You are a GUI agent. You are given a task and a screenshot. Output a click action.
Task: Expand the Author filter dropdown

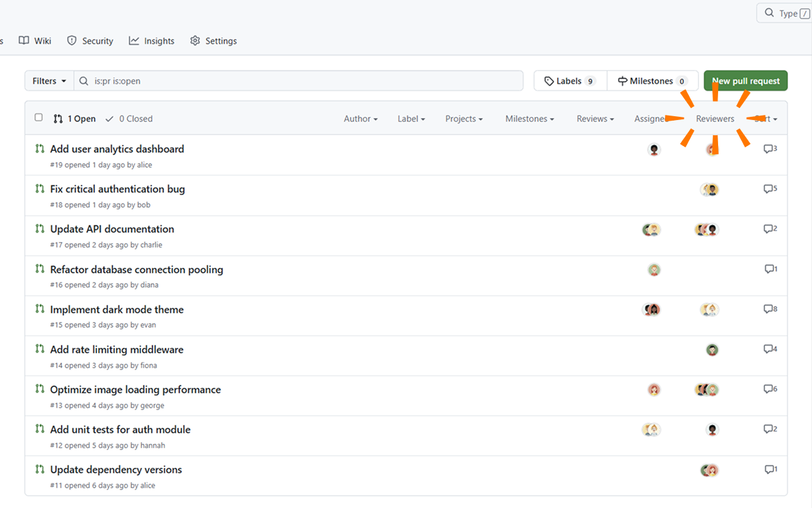click(360, 119)
